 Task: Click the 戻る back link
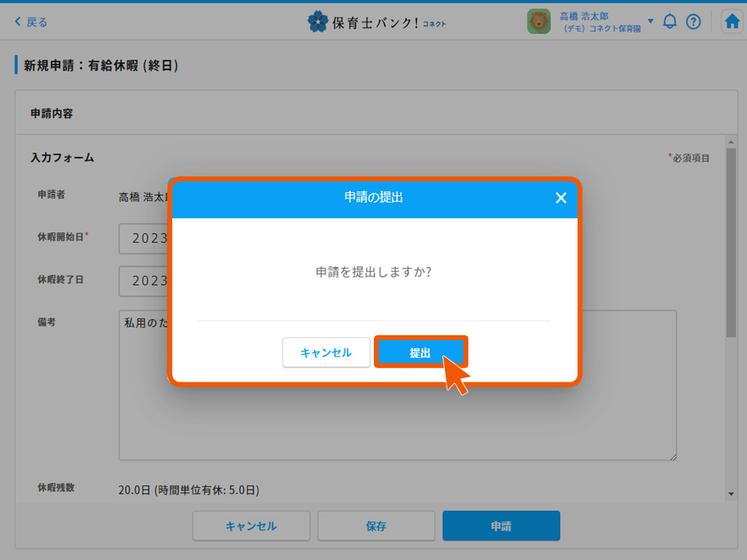tap(31, 22)
